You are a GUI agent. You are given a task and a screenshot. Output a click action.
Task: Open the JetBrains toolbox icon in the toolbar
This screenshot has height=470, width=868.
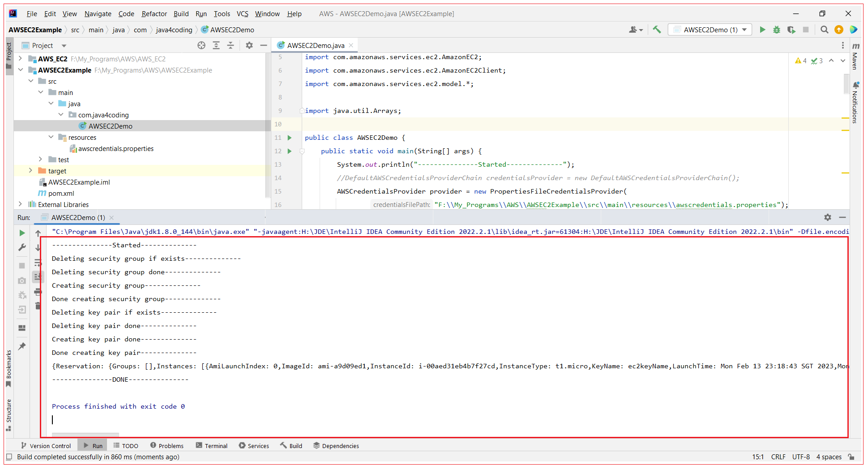pyautogui.click(x=854, y=30)
